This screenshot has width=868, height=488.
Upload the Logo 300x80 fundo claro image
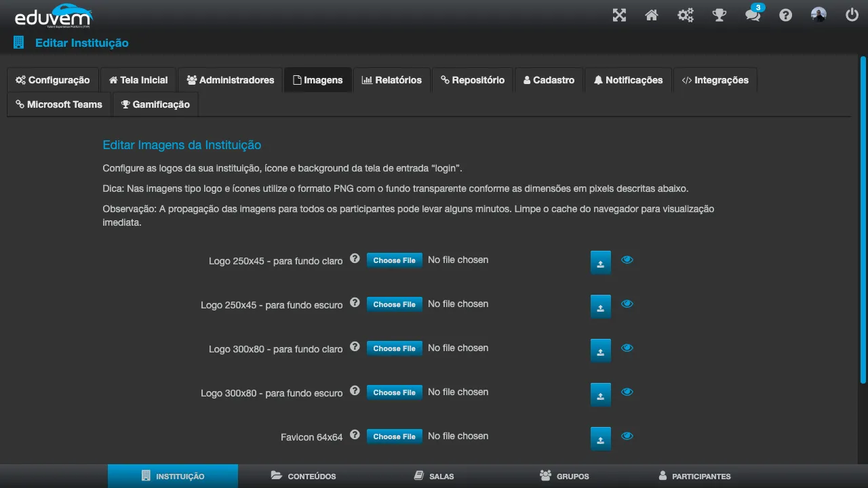pos(601,350)
